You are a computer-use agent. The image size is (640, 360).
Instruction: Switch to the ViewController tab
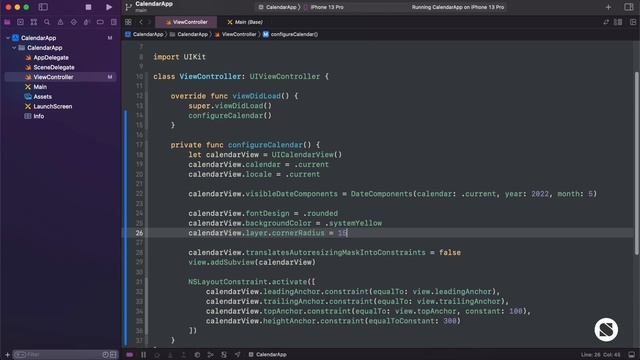(186, 22)
